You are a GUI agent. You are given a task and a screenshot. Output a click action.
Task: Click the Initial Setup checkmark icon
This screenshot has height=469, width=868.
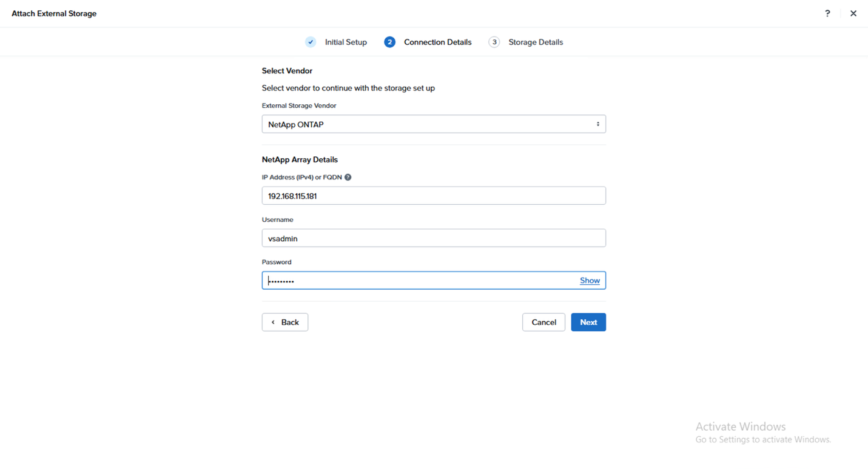click(311, 42)
